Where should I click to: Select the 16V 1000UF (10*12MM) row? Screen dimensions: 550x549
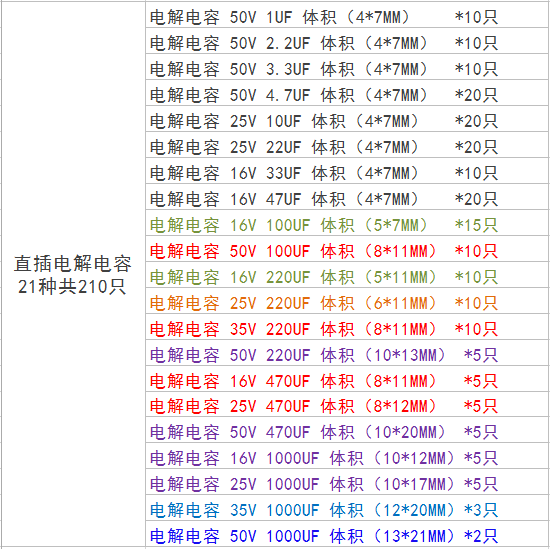348,456
